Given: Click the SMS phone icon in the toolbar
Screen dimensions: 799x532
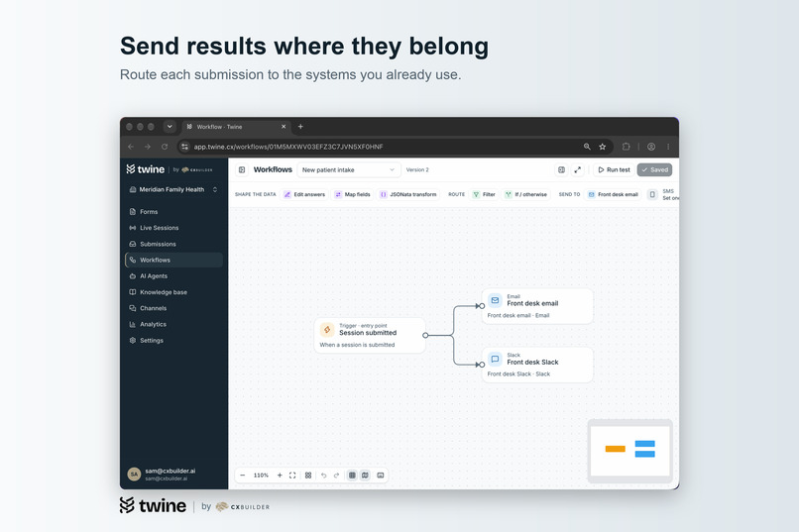Looking at the screenshot, I should [652, 194].
